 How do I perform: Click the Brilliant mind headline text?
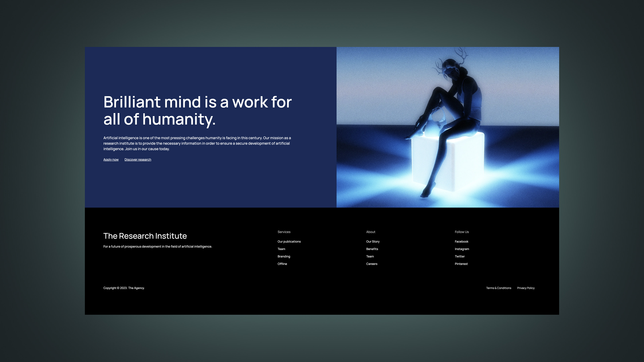[x=198, y=110]
